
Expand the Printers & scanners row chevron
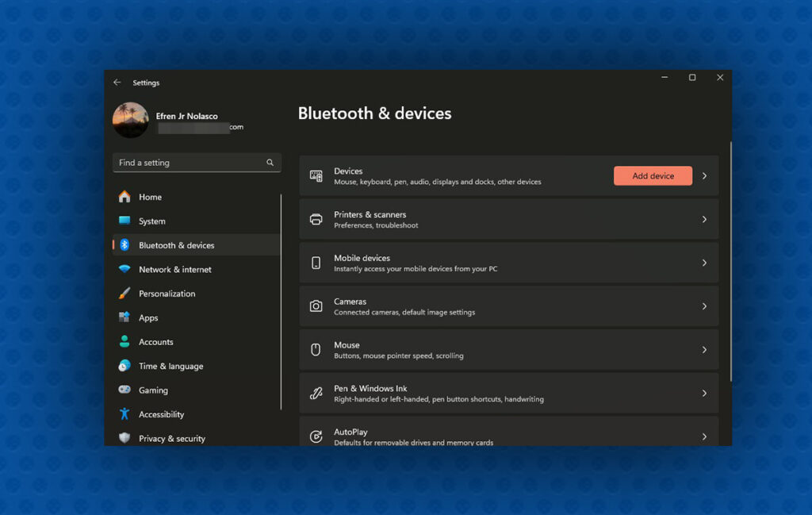point(704,218)
